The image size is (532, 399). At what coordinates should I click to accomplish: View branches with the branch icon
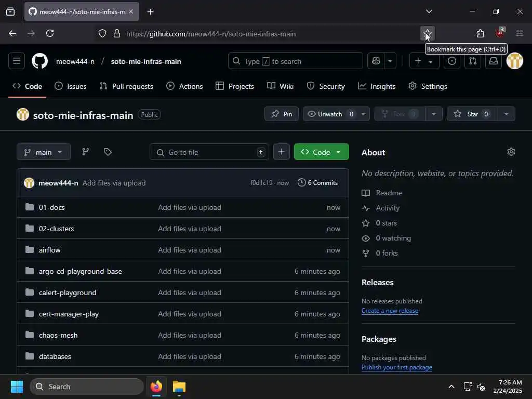pyautogui.click(x=86, y=152)
